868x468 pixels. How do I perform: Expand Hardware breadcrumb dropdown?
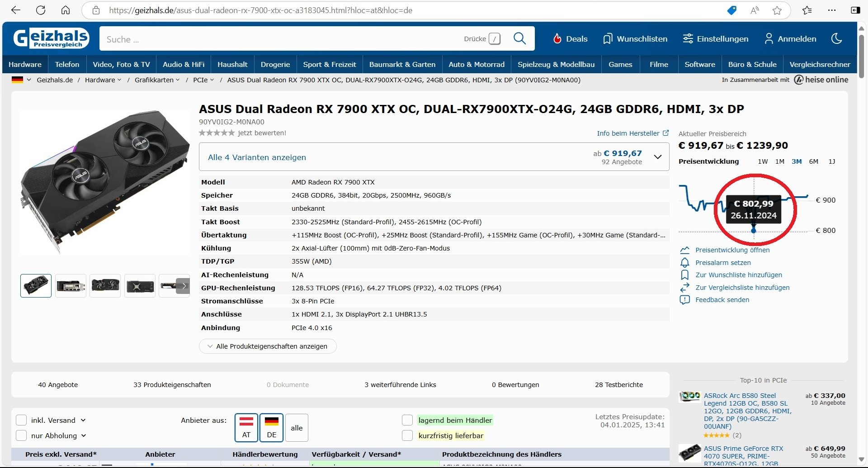pos(119,80)
